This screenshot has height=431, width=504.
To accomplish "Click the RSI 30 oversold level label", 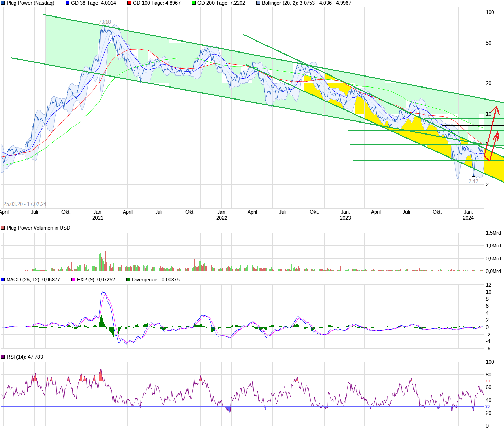I will (488, 407).
